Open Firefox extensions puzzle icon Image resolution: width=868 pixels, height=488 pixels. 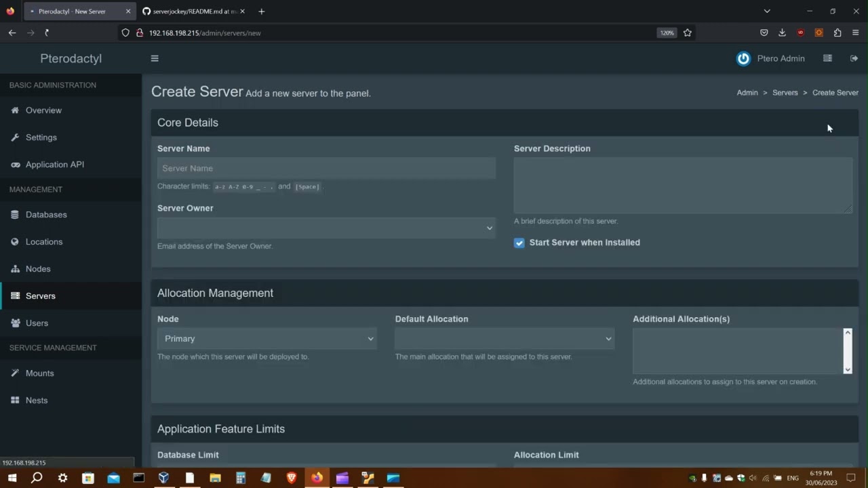837,33
